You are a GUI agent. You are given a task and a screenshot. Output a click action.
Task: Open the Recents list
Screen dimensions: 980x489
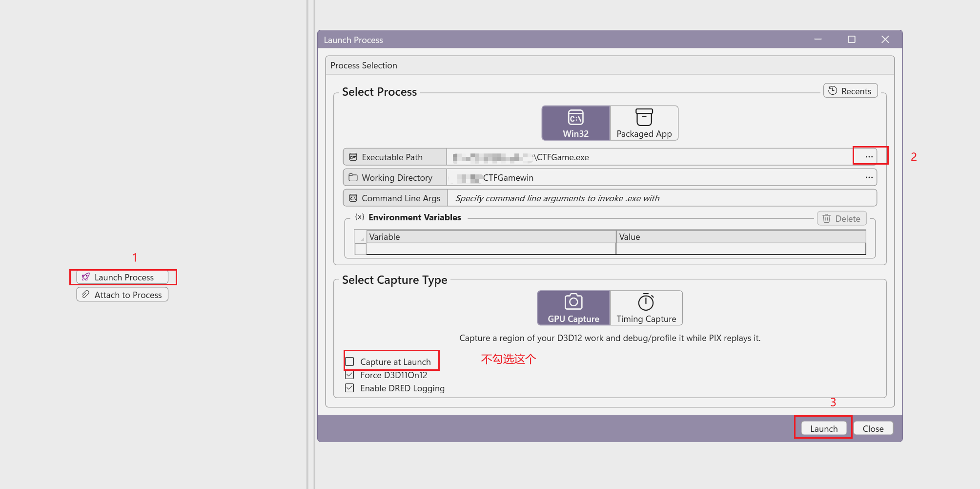(850, 91)
